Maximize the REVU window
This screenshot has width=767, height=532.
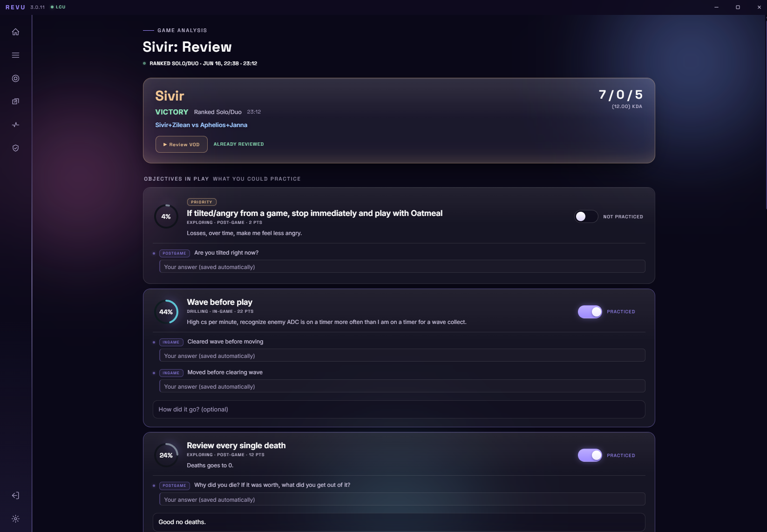pos(738,7)
